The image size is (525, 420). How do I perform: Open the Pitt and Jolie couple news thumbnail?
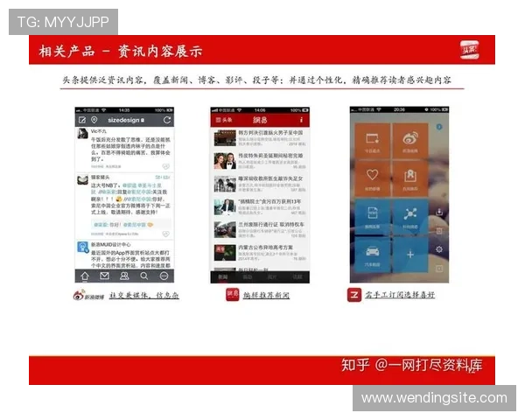[x=225, y=161]
